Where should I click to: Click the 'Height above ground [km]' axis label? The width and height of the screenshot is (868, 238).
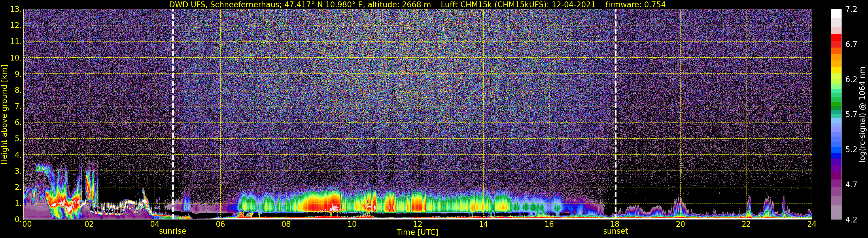click(x=4, y=115)
